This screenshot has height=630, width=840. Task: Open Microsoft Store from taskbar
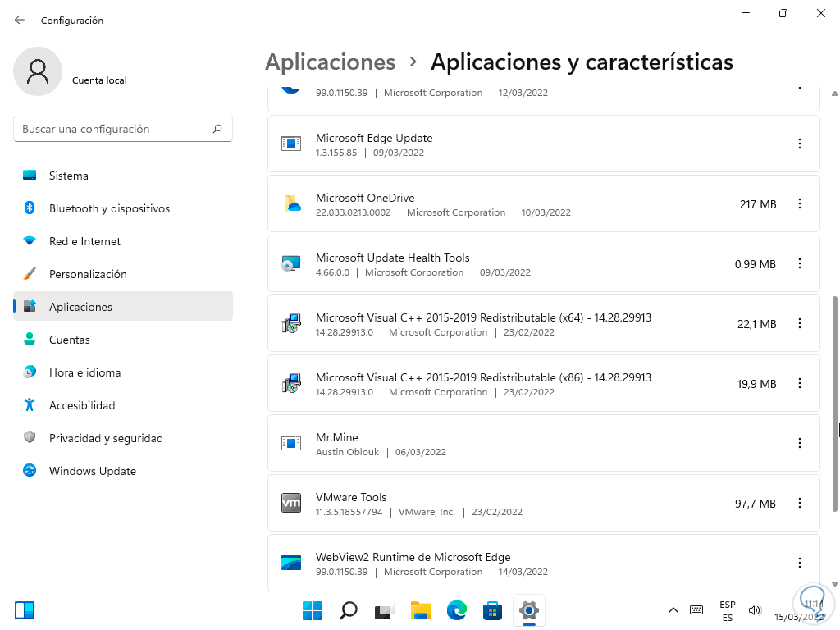click(x=492, y=610)
